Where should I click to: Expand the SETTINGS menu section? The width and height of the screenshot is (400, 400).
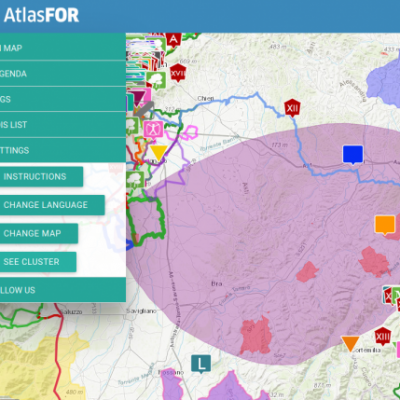pos(63,150)
